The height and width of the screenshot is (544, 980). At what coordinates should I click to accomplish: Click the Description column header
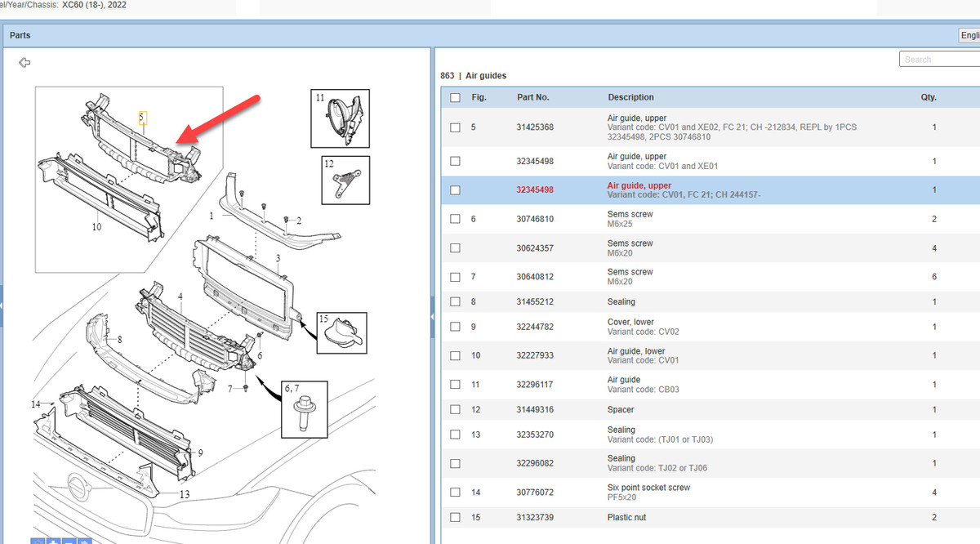coord(630,97)
